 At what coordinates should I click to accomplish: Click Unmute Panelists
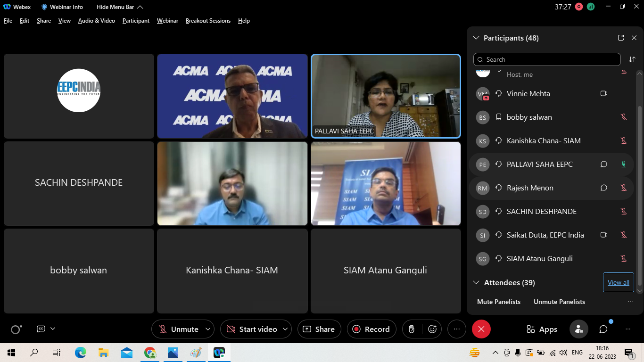[559, 302]
